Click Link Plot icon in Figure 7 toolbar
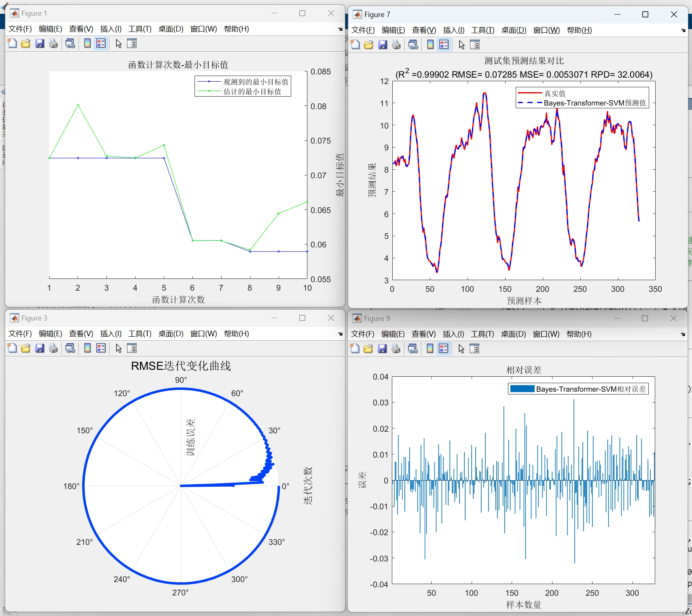 (x=413, y=45)
